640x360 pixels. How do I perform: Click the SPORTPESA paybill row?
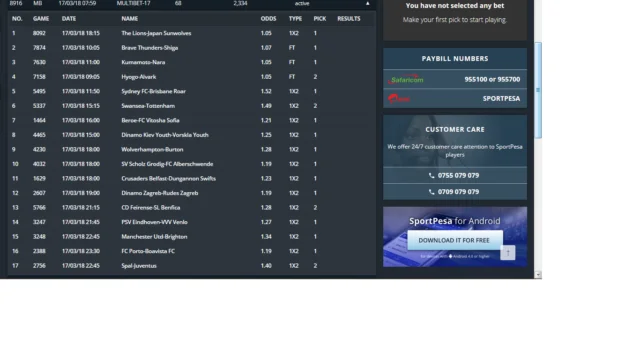click(455, 99)
